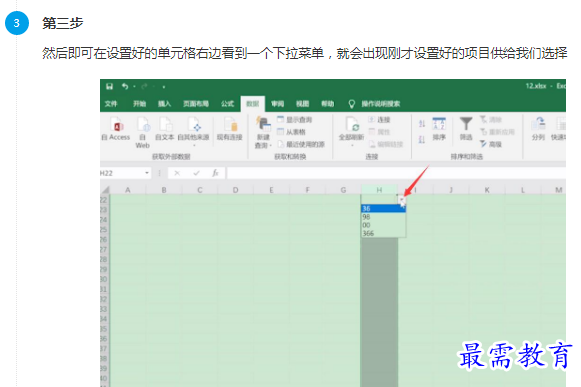Viewport: 581px width, 387px height.
Task: Click 显示查询 in the ribbon
Action: (x=295, y=120)
